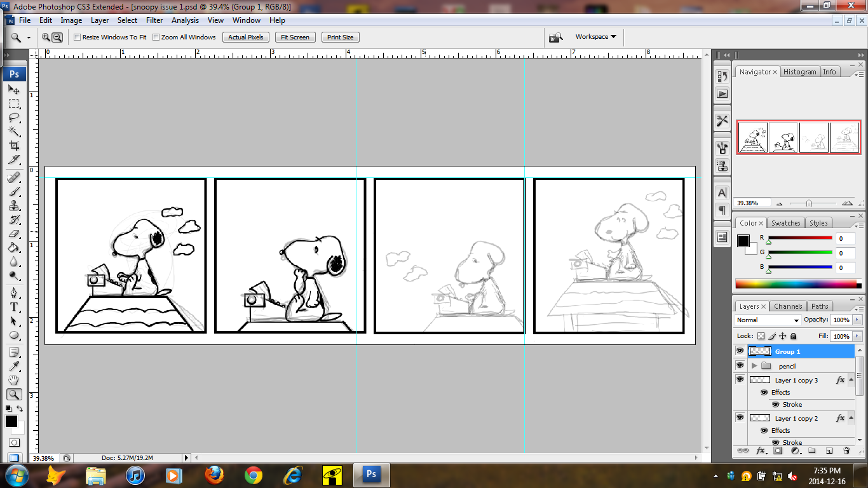The image size is (868, 488).
Task: Click the red R color slider
Action: (799, 238)
